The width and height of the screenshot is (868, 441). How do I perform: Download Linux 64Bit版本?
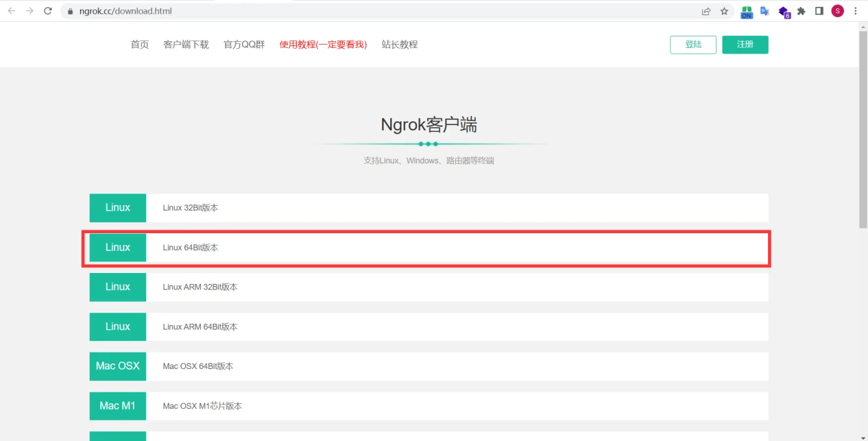[x=429, y=248]
